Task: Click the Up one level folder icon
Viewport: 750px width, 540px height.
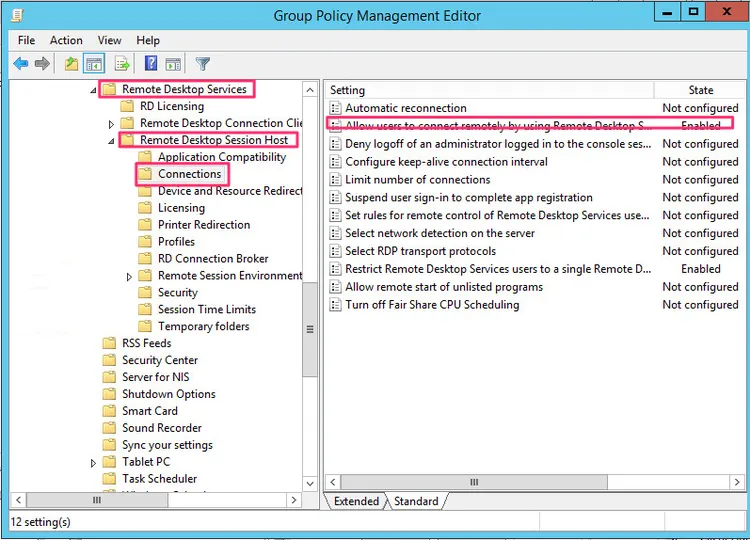Action: pyautogui.click(x=71, y=64)
